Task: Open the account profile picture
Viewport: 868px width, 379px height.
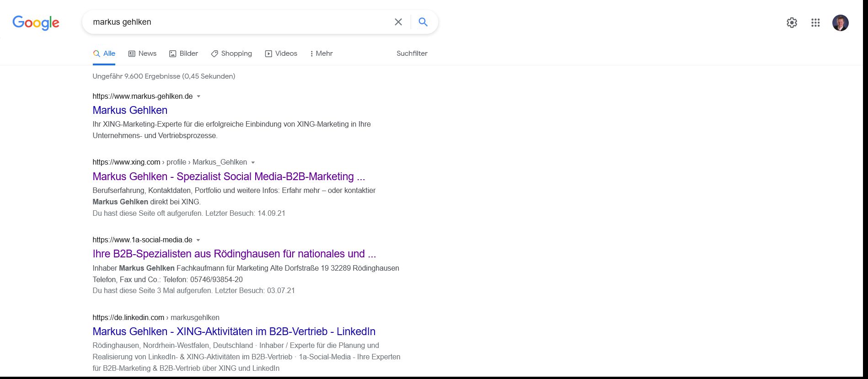Action: 840,22
